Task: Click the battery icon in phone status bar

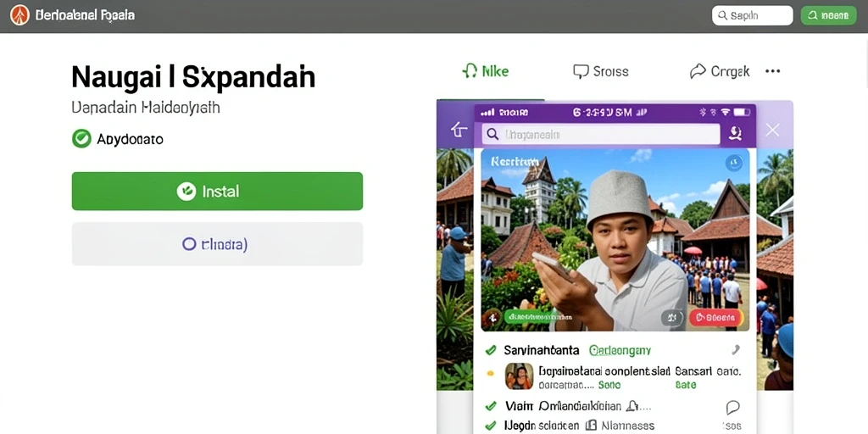Action: pyautogui.click(x=742, y=112)
